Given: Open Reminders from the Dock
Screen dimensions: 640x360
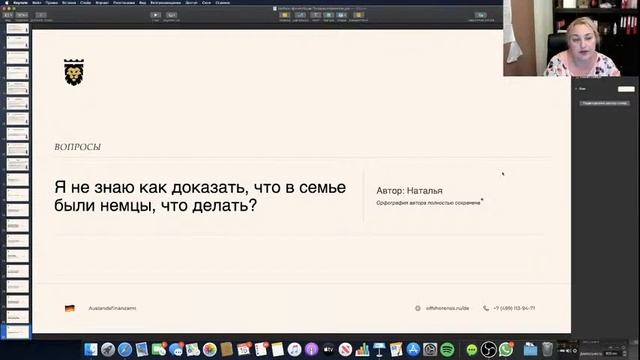Looking at the screenshot, I should pos(260,350).
